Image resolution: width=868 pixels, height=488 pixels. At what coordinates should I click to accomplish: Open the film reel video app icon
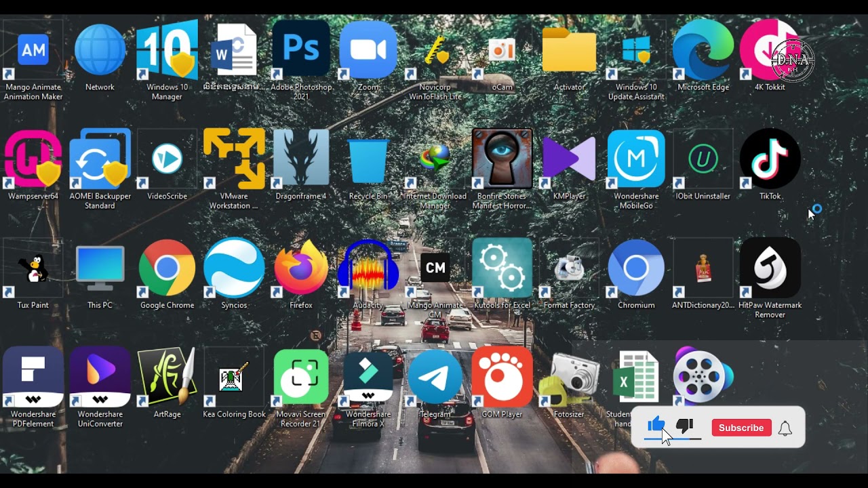click(703, 377)
